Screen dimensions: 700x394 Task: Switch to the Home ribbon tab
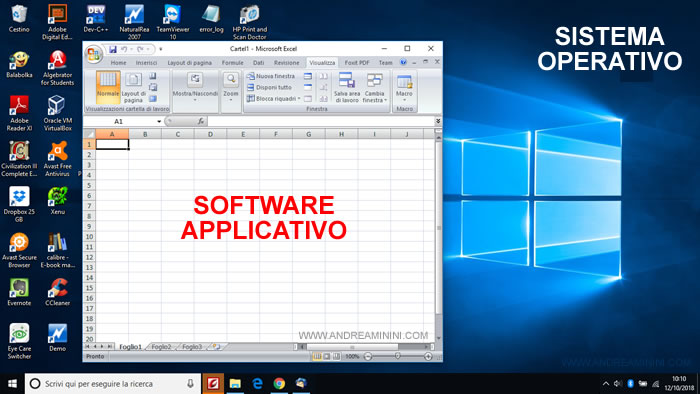[118, 62]
